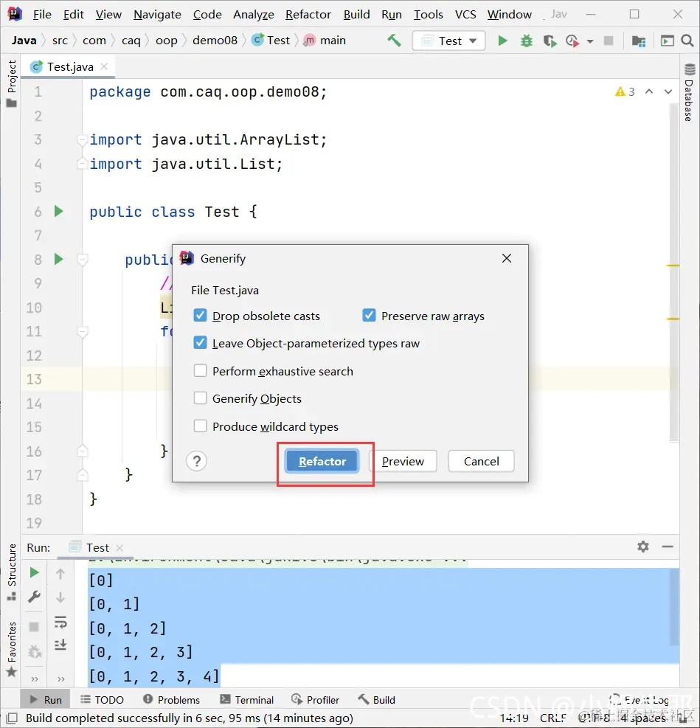
Task: Expand hidden left tool window chevrons
Action: click(x=35, y=679)
